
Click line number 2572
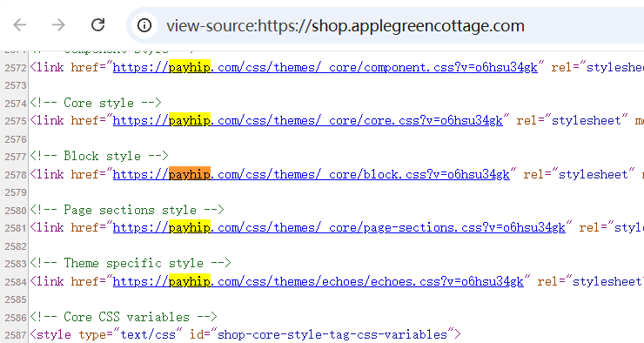16,68
